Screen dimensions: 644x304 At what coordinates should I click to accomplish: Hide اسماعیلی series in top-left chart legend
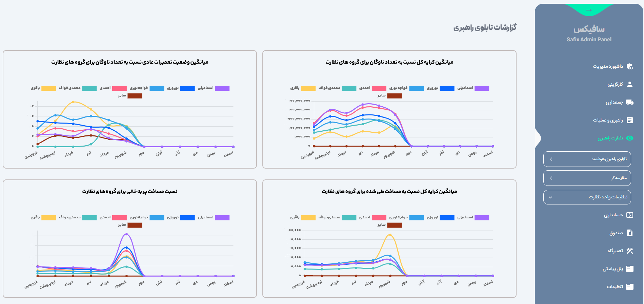click(x=222, y=88)
